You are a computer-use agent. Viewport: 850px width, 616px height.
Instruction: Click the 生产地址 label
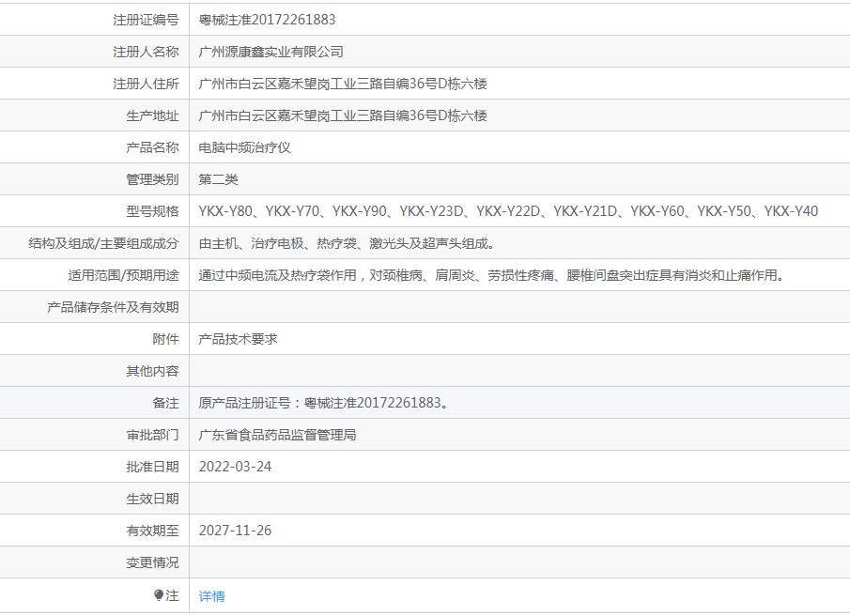pyautogui.click(x=152, y=115)
